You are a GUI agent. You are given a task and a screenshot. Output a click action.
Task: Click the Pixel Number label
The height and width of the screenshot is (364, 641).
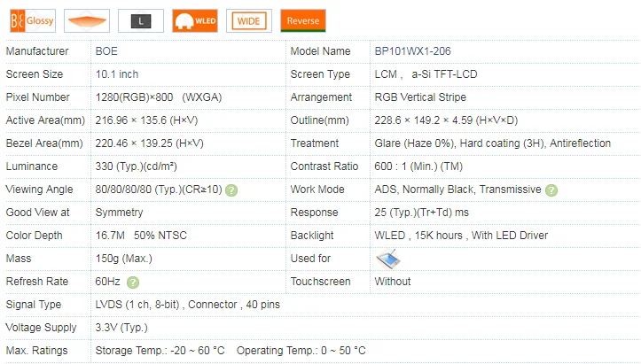(x=37, y=97)
